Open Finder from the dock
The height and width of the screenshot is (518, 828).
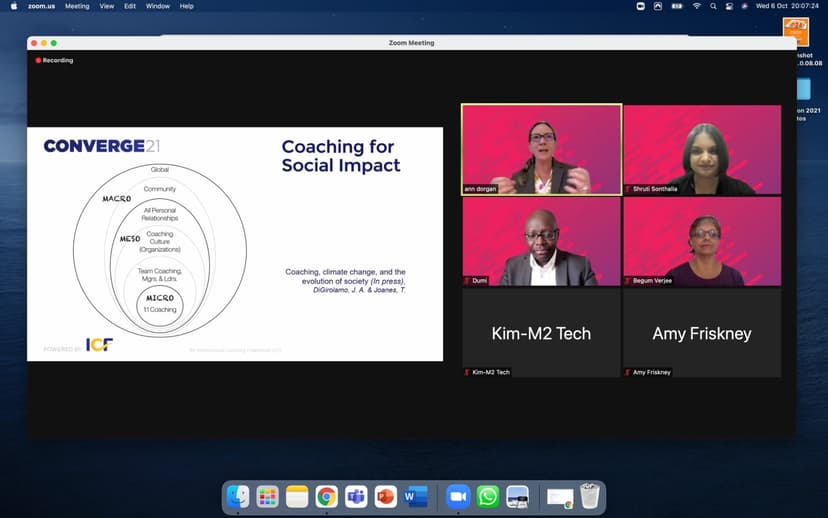pyautogui.click(x=238, y=497)
